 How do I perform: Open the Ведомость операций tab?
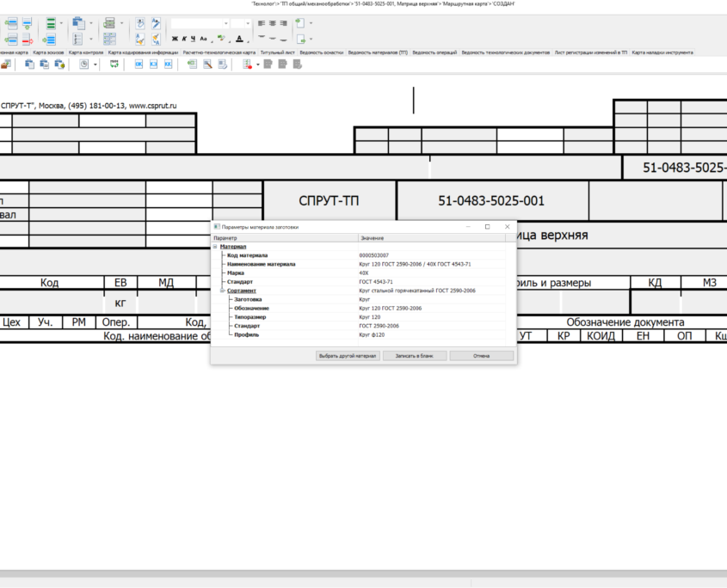point(434,52)
